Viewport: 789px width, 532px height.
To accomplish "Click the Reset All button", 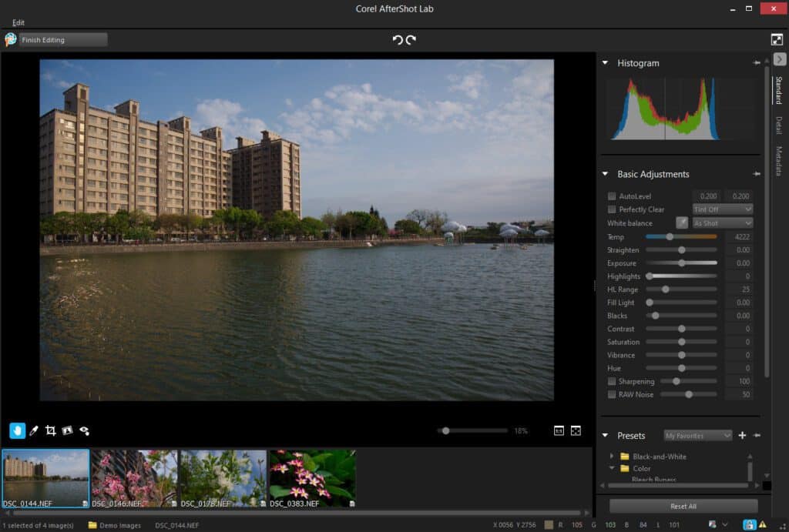I will pyautogui.click(x=683, y=507).
